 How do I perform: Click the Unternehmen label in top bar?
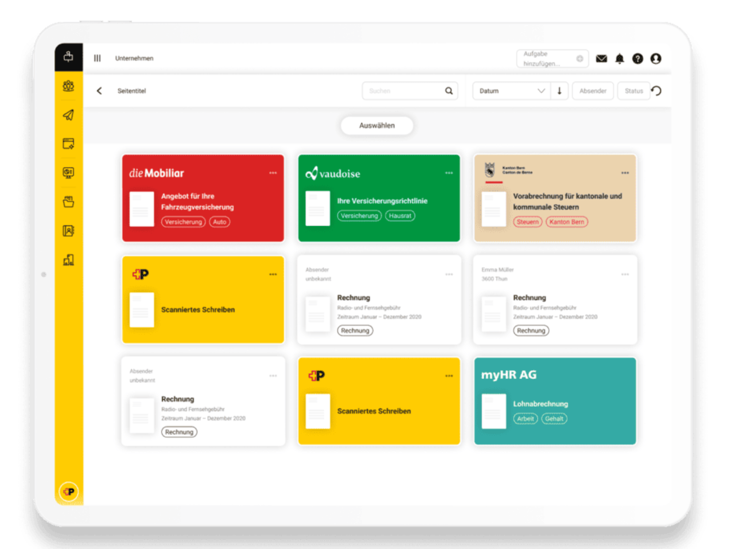click(134, 58)
